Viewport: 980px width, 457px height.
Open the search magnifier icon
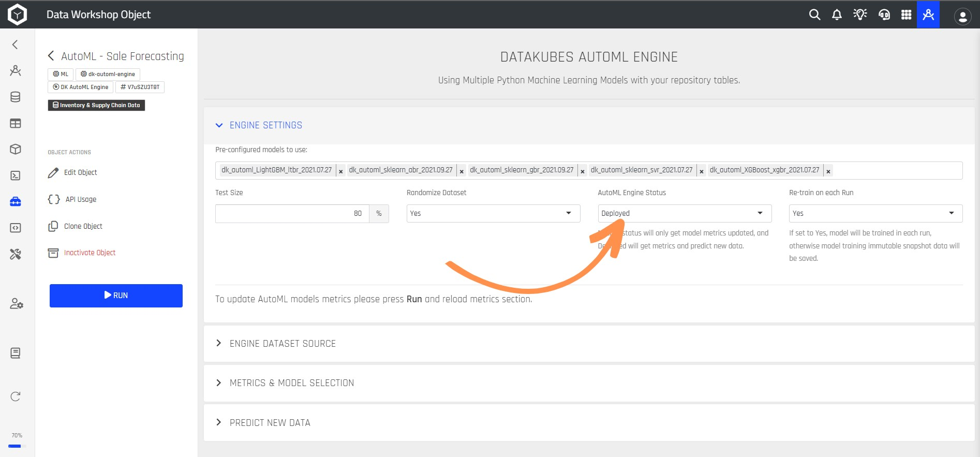click(x=814, y=14)
